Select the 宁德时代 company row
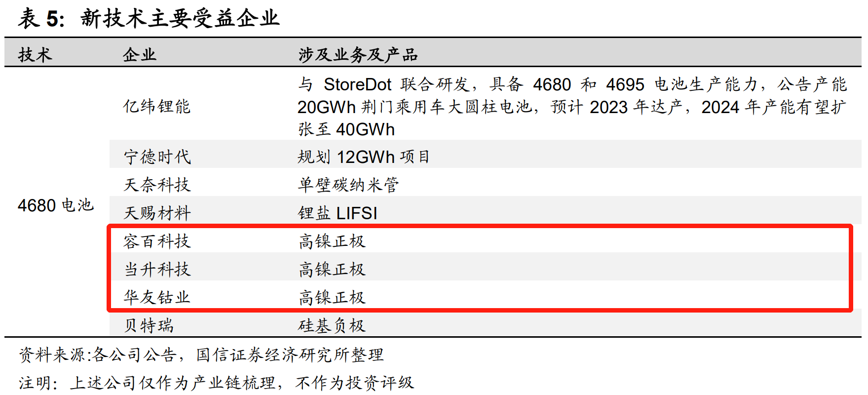868x395 pixels. (486, 157)
